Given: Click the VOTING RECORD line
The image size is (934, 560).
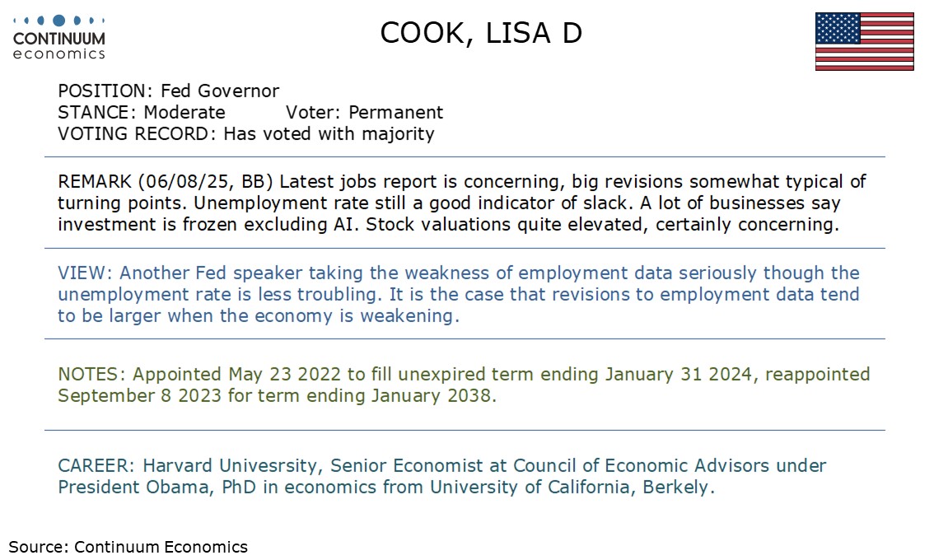Looking at the screenshot, I should click(x=246, y=133).
